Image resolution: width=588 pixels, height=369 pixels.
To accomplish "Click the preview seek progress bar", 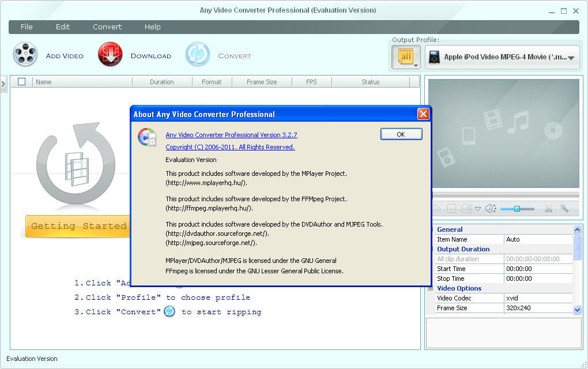I will tap(506, 195).
